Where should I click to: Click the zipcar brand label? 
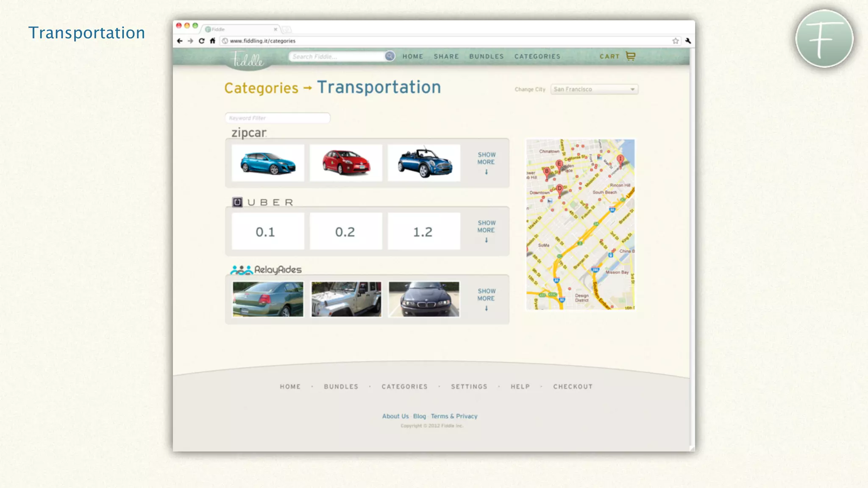[249, 133]
